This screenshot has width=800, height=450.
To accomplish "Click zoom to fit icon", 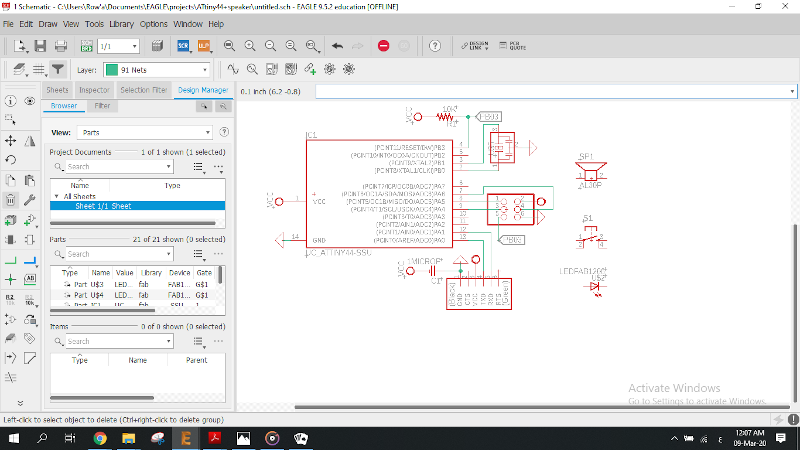I will pyautogui.click(x=230, y=46).
